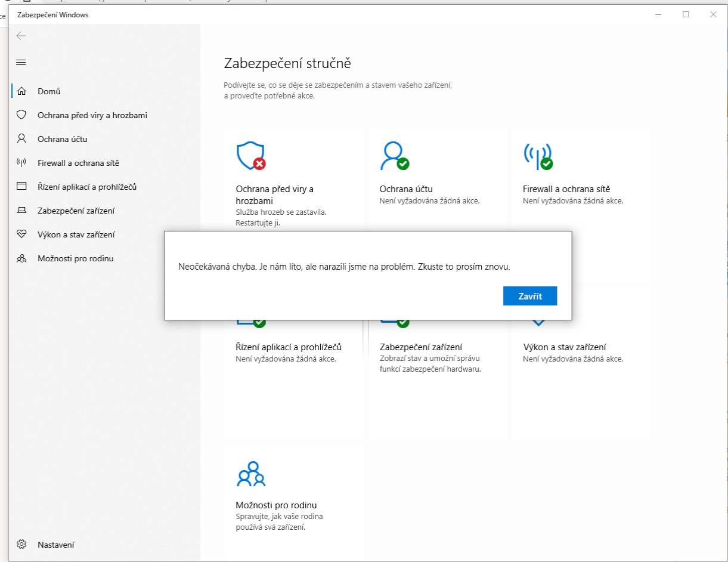Go to Firewall a ochrana sítě sidebar item
The width and height of the screenshot is (728, 562).
pos(79,163)
